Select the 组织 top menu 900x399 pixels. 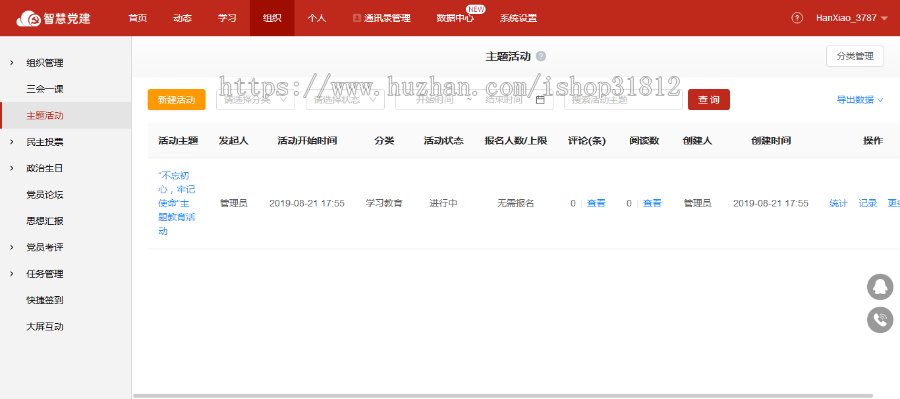(x=272, y=18)
